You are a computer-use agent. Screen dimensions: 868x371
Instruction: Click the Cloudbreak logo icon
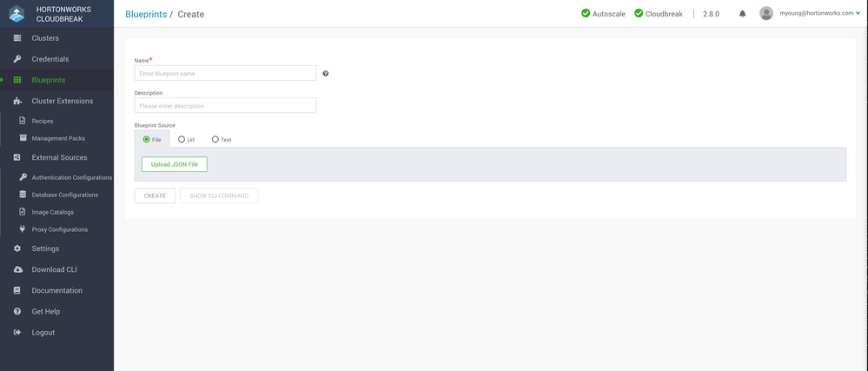pyautogui.click(x=17, y=14)
